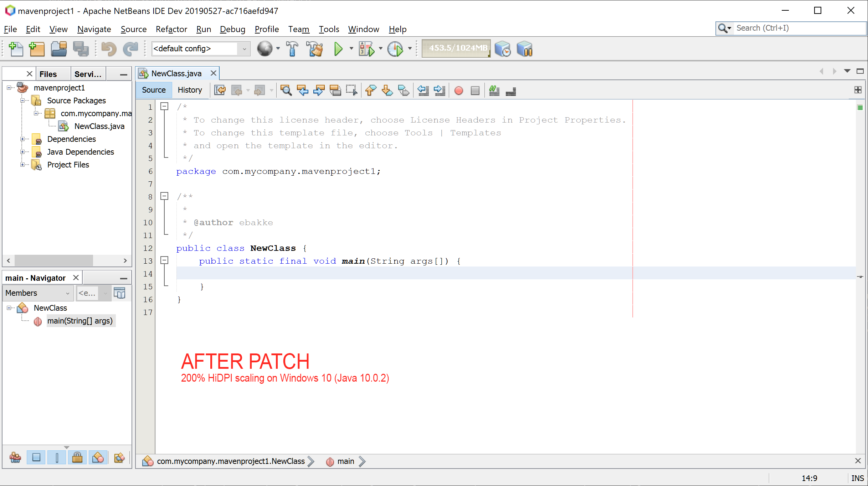Click the globe browser icon
Screen dimensions: 868x486
264,49
